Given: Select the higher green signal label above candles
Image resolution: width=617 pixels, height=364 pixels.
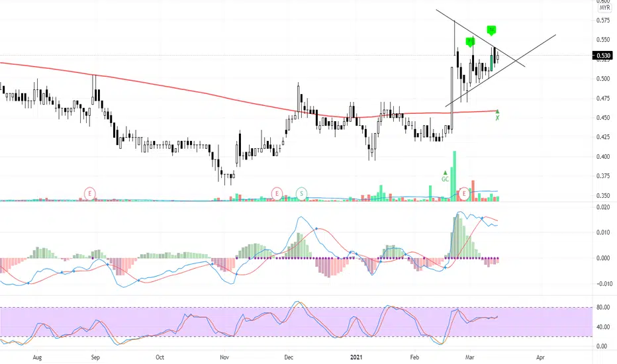Looking at the screenshot, I should tap(491, 30).
